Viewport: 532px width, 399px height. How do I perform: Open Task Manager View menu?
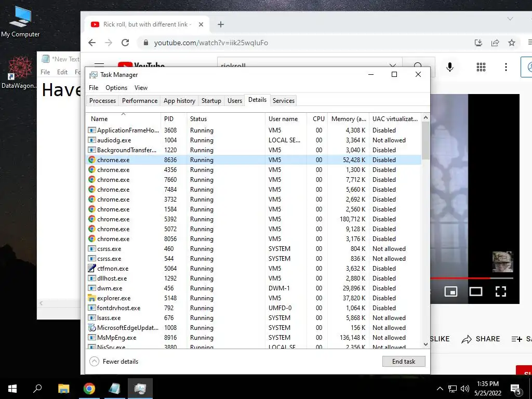coord(141,88)
